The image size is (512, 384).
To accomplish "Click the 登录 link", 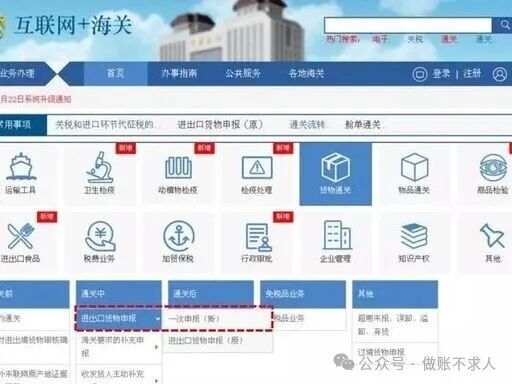I will click(x=441, y=73).
